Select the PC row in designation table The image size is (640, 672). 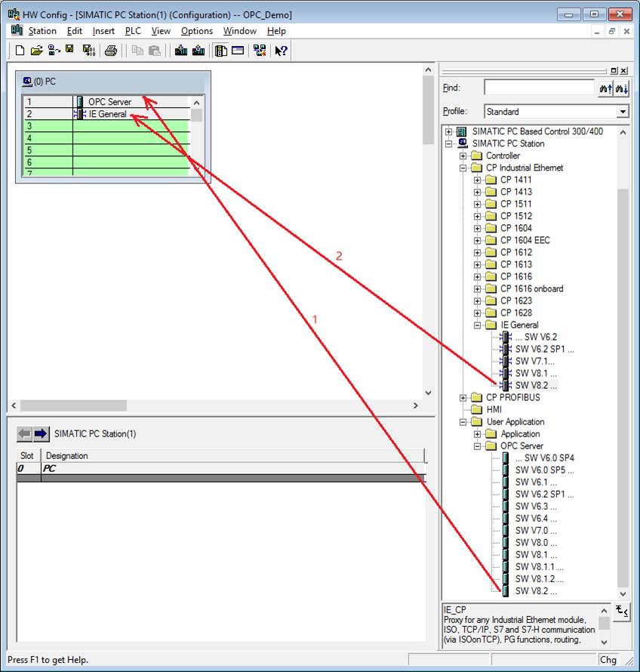[x=220, y=468]
